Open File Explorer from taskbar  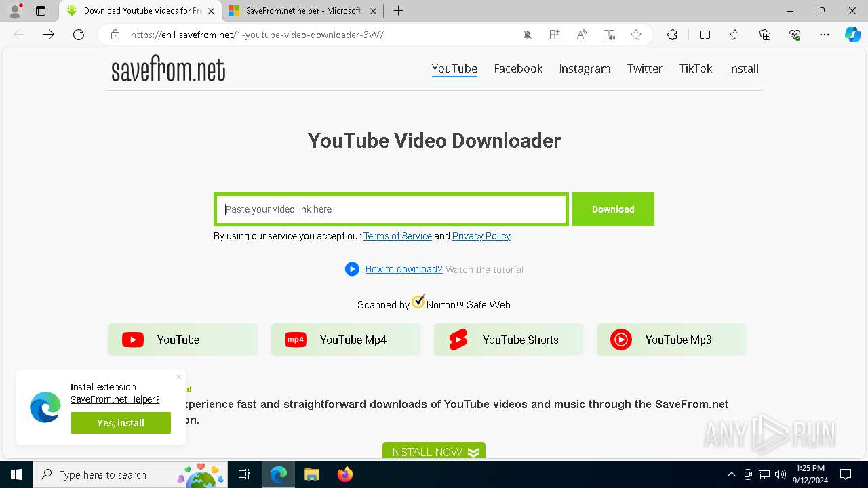pyautogui.click(x=311, y=474)
